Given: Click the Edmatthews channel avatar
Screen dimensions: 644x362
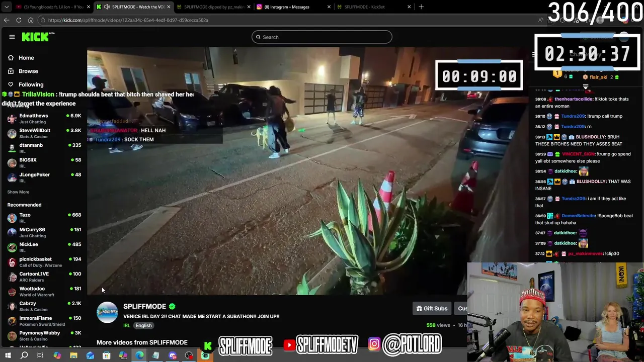Looking at the screenshot, I should pos(12,119).
